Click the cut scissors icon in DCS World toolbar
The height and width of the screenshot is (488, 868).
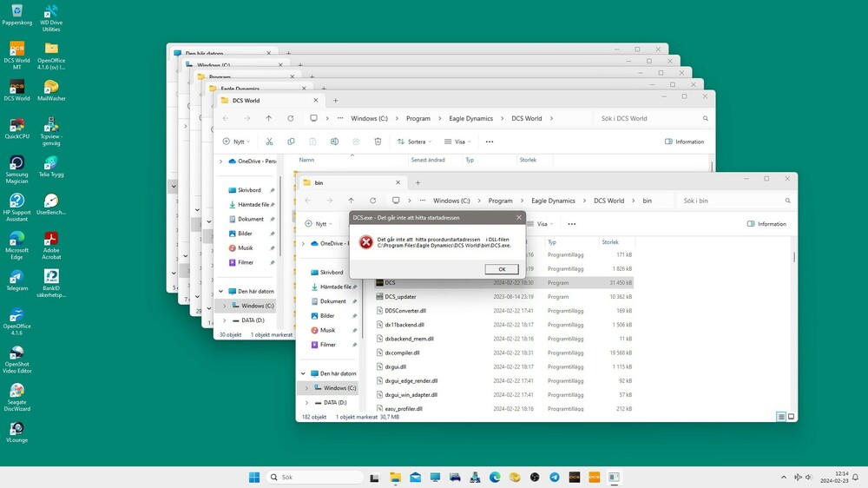tap(269, 142)
